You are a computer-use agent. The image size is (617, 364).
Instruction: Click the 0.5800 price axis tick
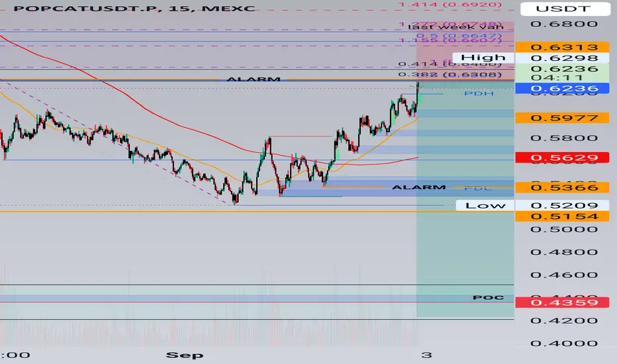[564, 138]
